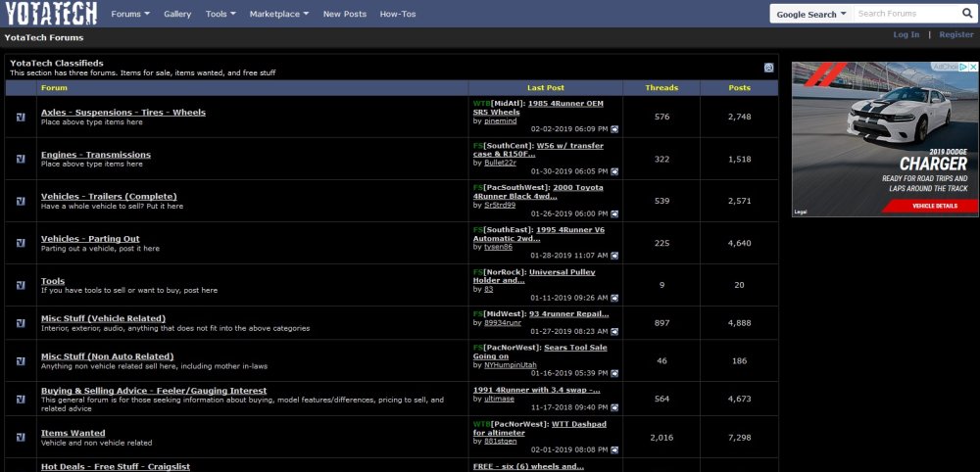This screenshot has height=472, width=980.
Task: Go to last post icon dated 01-28-2019
Action: pos(614,256)
